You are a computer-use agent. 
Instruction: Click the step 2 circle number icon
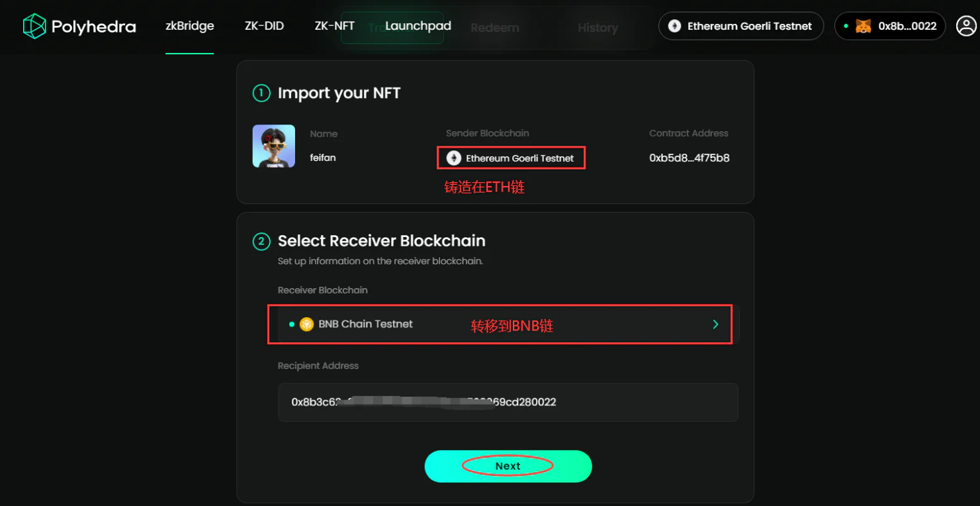261,241
